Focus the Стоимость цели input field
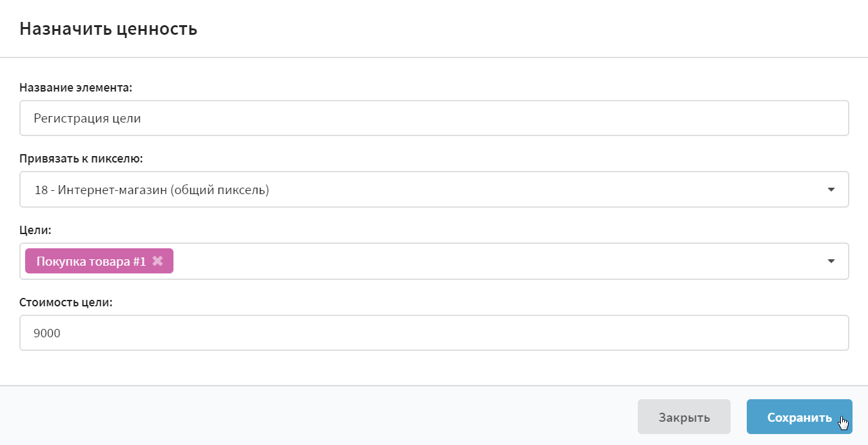This screenshot has height=445, width=868. click(x=434, y=333)
